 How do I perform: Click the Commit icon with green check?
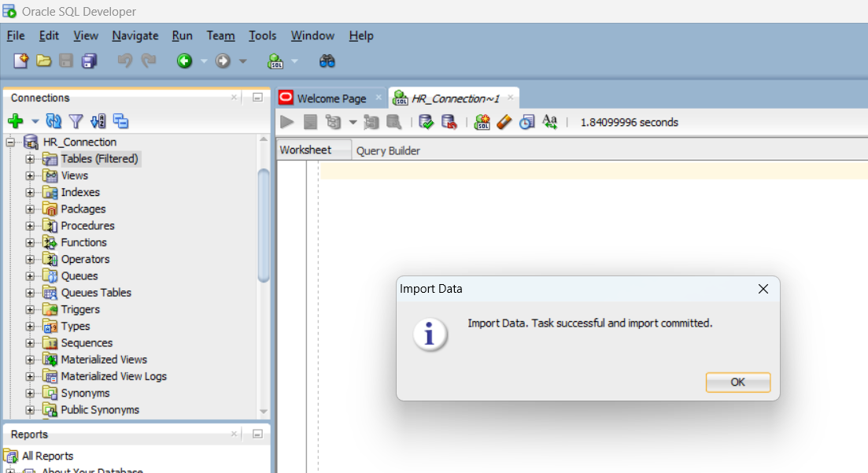point(427,122)
